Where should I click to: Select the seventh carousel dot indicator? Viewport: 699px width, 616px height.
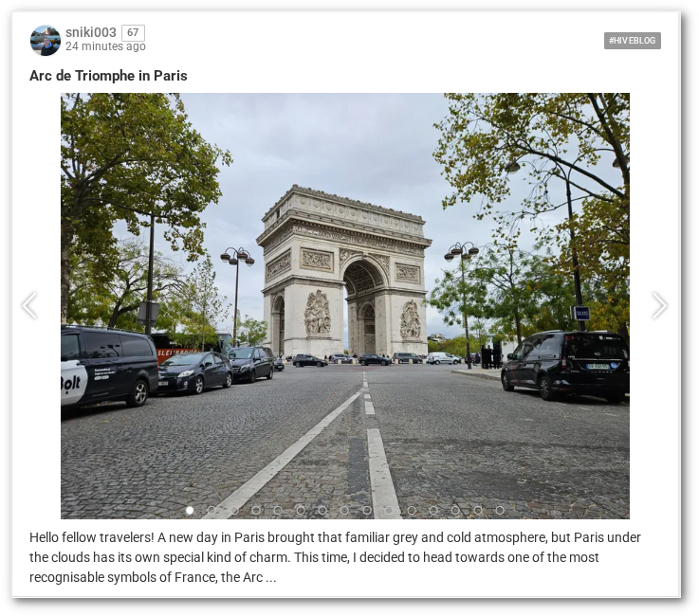[x=322, y=511]
